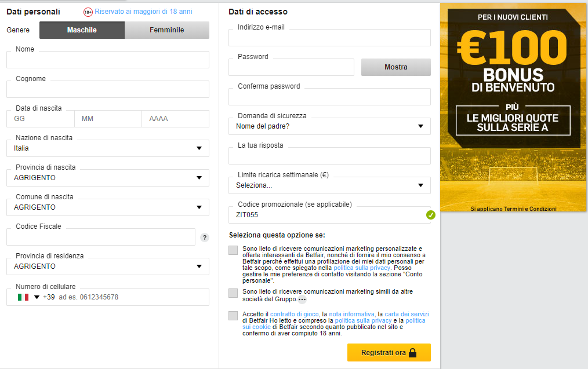This screenshot has width=588, height=369.
Task: Open the Provincia di nascita dropdown
Action: point(108,178)
